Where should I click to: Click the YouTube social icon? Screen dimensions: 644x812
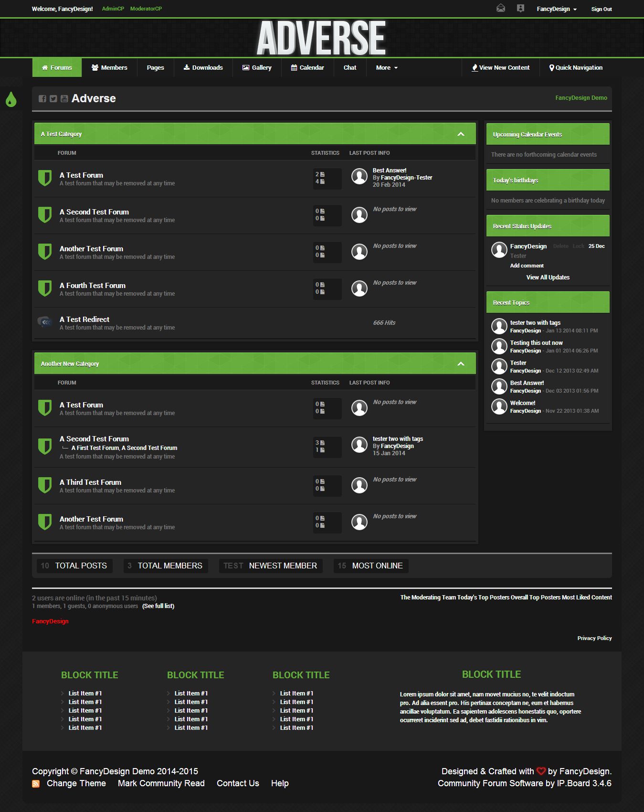(x=64, y=98)
